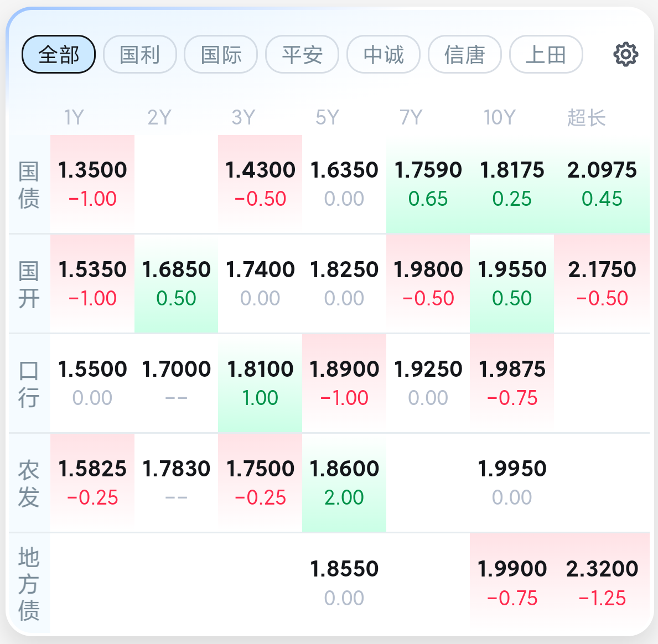Click the 国债 10Y yield 1.8175
Screen dimensions: 658x644
pyautogui.click(x=512, y=184)
